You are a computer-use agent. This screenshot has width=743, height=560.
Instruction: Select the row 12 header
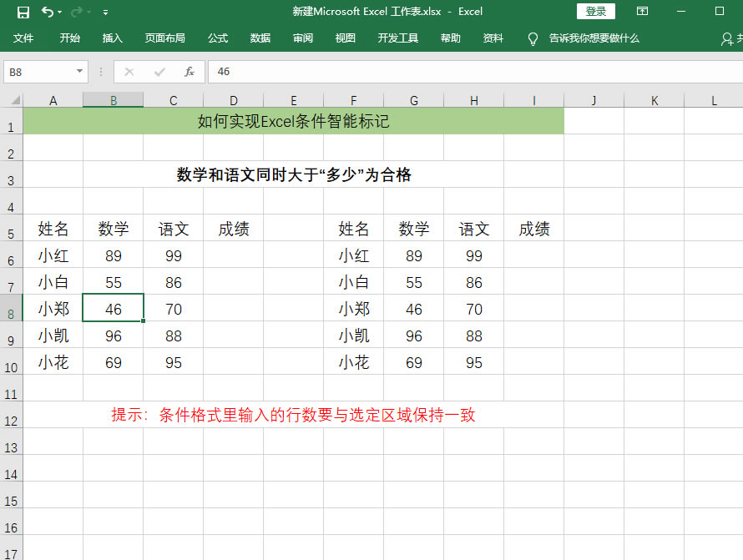coord(11,421)
